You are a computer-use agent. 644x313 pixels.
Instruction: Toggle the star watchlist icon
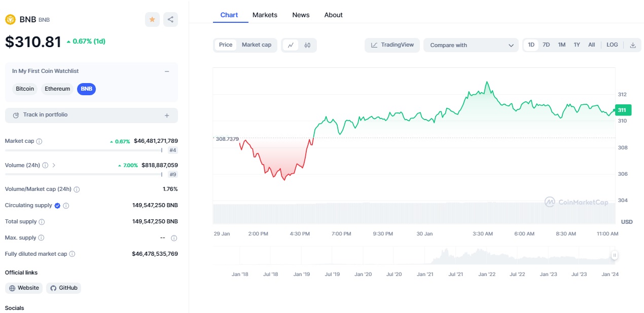152,20
